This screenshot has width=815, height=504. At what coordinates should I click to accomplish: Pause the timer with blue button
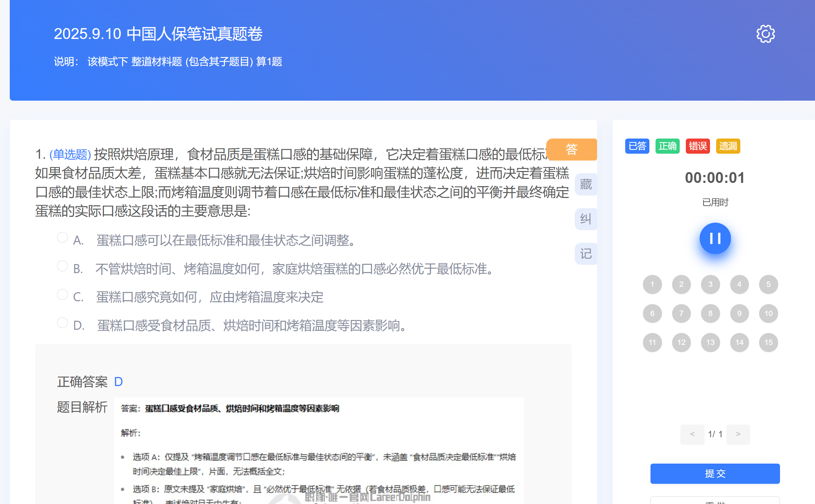(715, 238)
